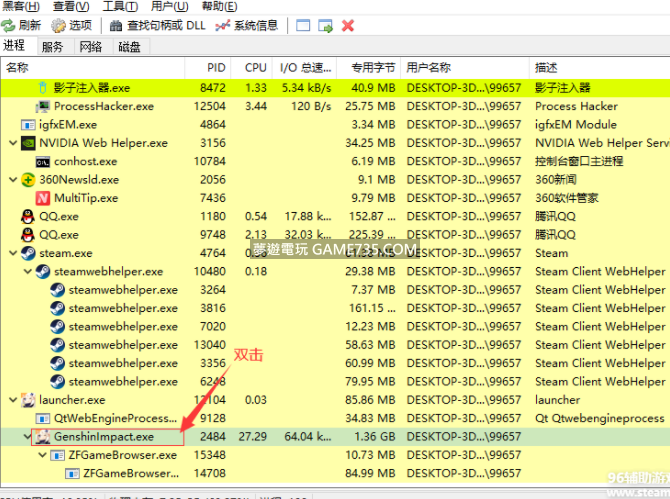Open System Information (系统信息) graph icon
The height and width of the screenshot is (499, 670).
tap(222, 26)
